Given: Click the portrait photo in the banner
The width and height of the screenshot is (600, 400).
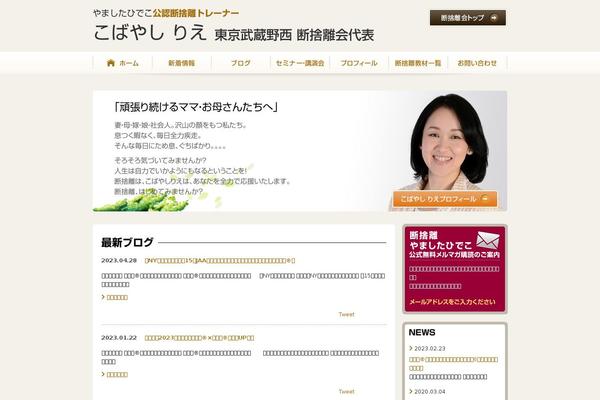Looking at the screenshot, I should (x=448, y=142).
